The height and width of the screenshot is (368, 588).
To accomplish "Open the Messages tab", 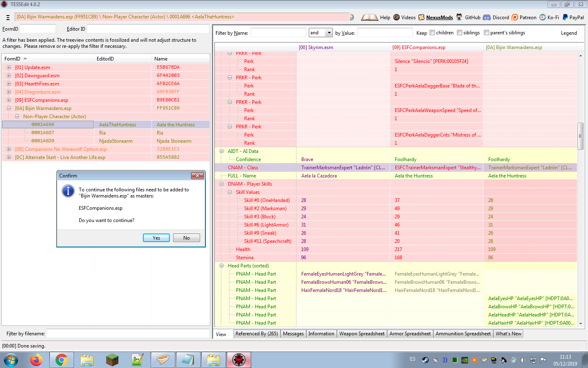I will point(293,334).
